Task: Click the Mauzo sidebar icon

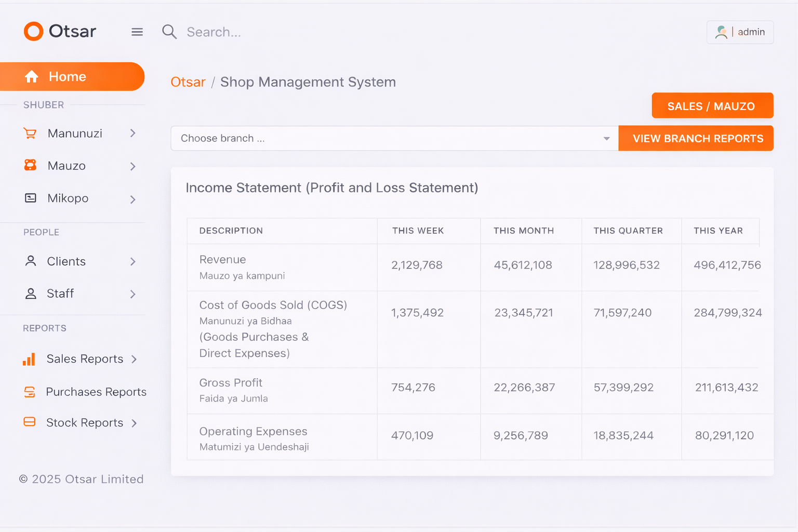Action: 30,165
